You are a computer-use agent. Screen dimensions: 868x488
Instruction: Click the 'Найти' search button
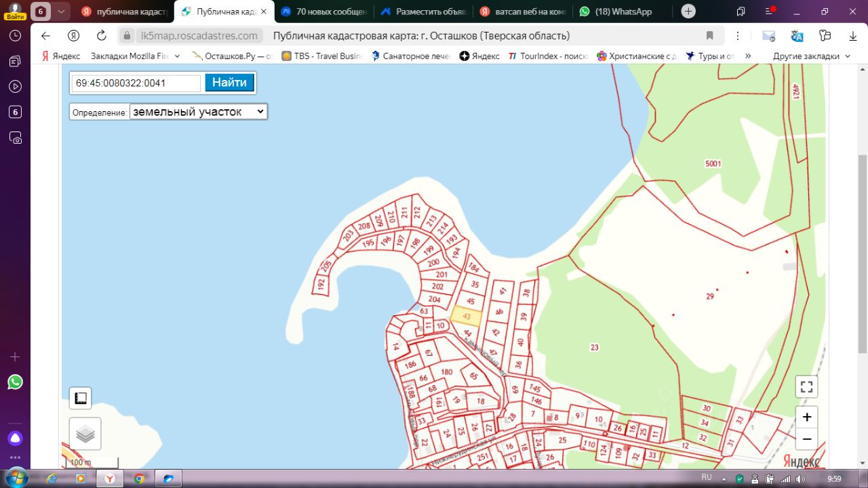(229, 83)
